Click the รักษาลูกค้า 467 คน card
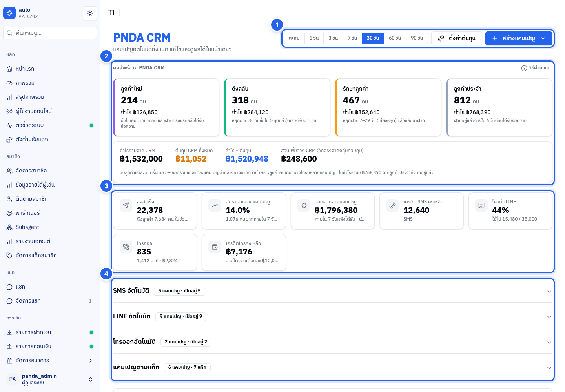 click(x=388, y=107)
